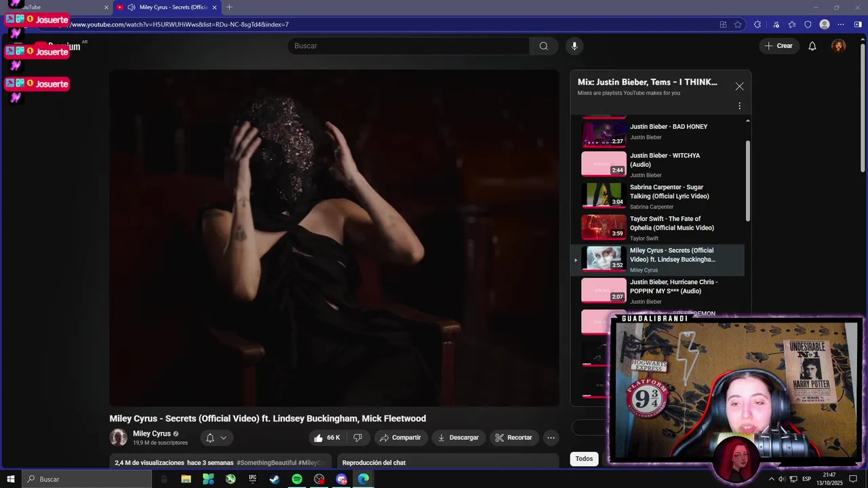Open more actions ellipsis below the video

tap(551, 438)
